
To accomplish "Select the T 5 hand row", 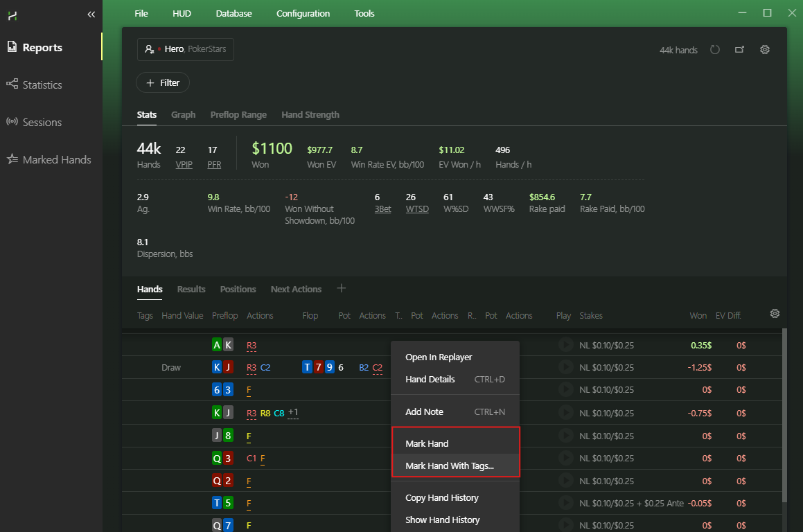I will (452, 503).
